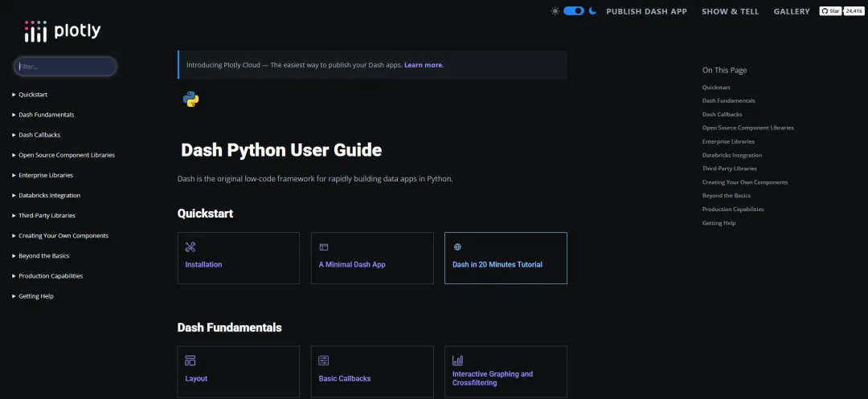868x399 pixels.
Task: Jump to Databricks Integration in On This Page
Action: pos(731,155)
